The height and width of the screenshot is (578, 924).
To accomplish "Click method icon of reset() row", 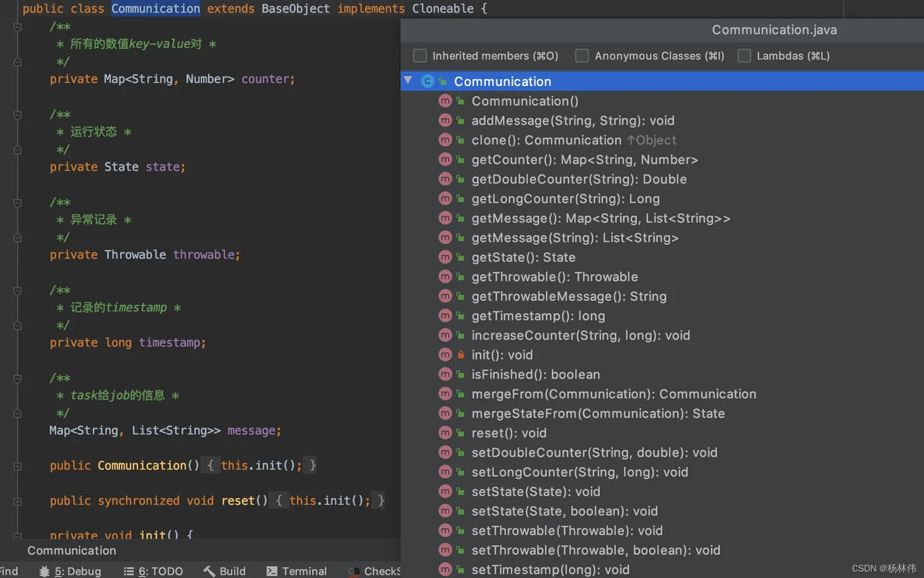I will click(445, 433).
